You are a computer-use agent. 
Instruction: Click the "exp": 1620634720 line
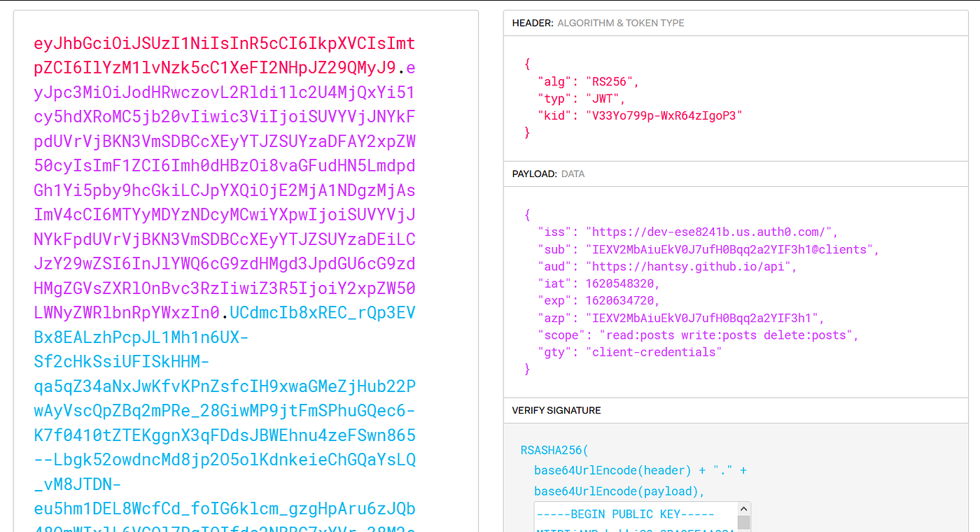(x=598, y=300)
